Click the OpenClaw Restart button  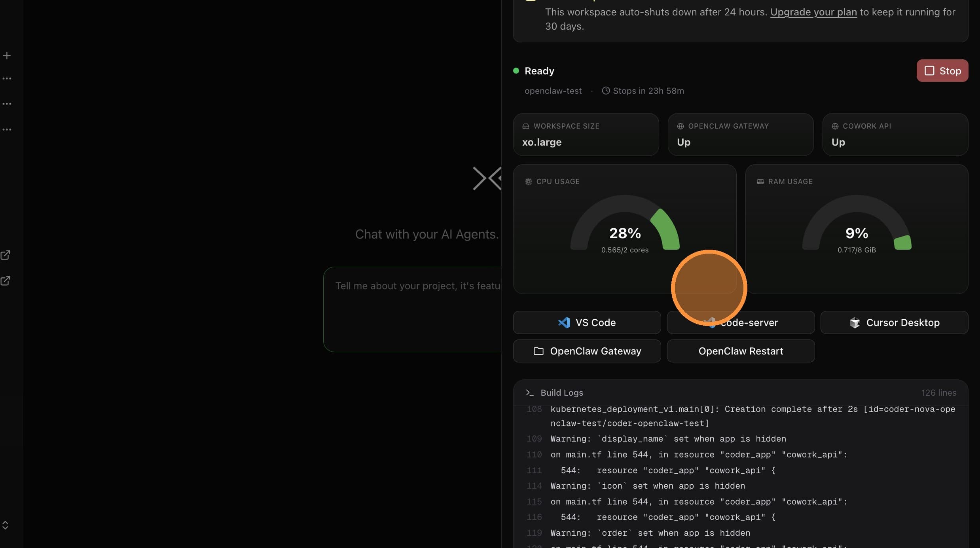point(741,351)
